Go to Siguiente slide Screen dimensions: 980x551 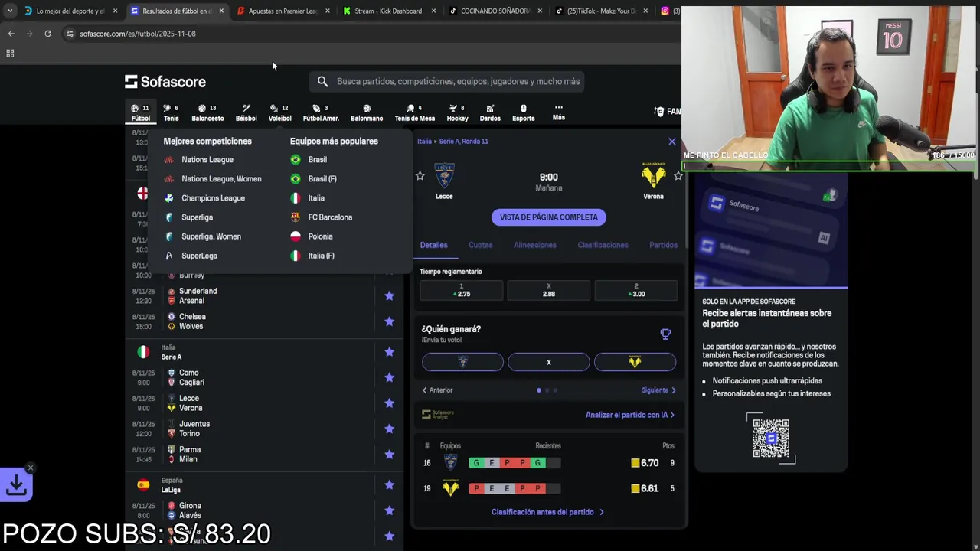[658, 390]
